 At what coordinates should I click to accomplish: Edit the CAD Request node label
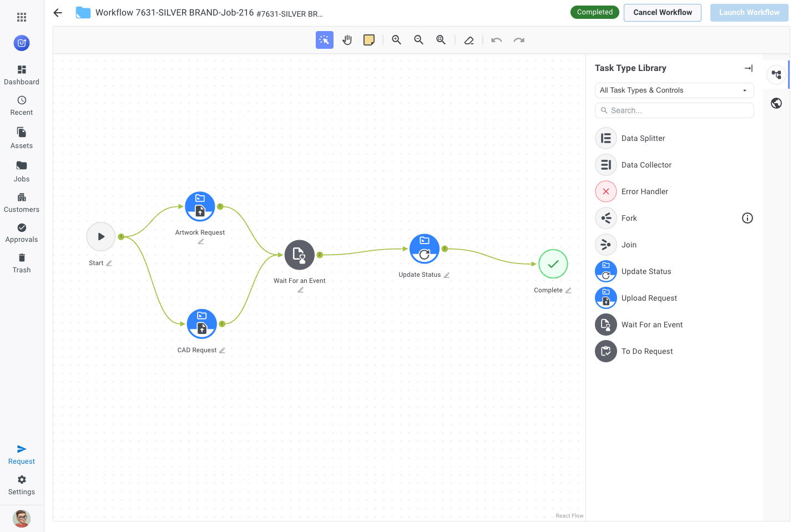click(x=222, y=351)
